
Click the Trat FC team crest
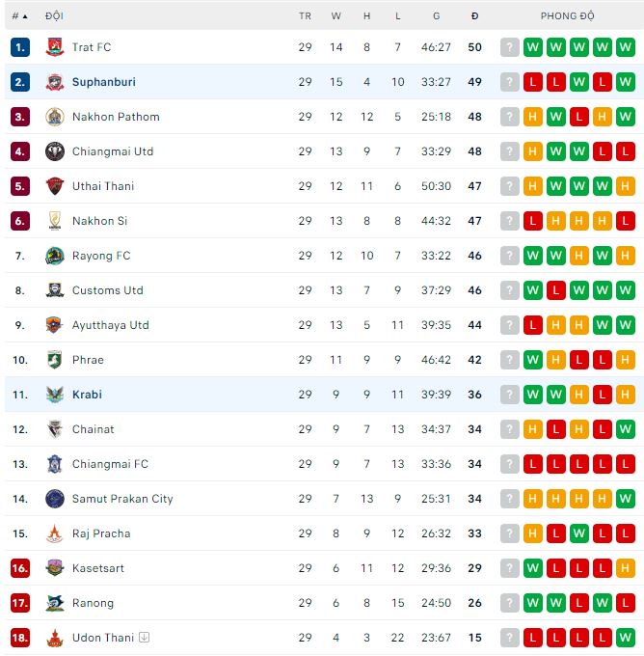54,47
